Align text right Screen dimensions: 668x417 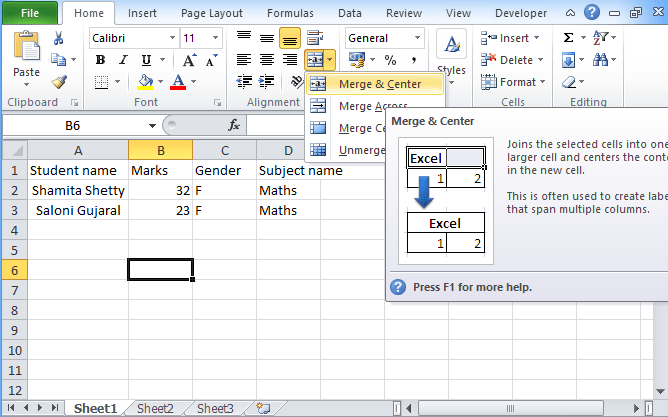tap(290, 60)
